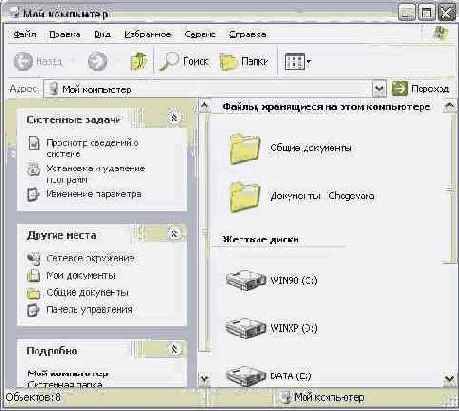This screenshot has height=411, width=459.
Task: Open Панель управления link
Action: [89, 310]
